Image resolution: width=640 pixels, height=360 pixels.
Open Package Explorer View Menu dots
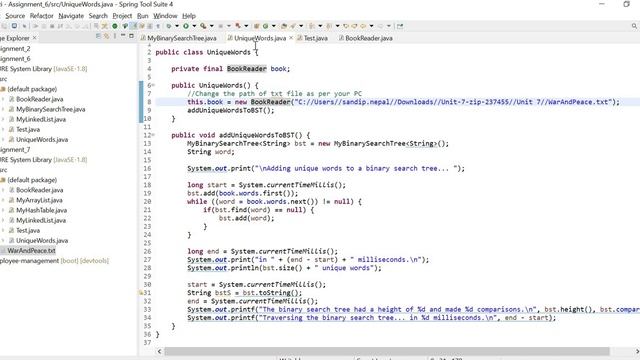click(x=115, y=36)
